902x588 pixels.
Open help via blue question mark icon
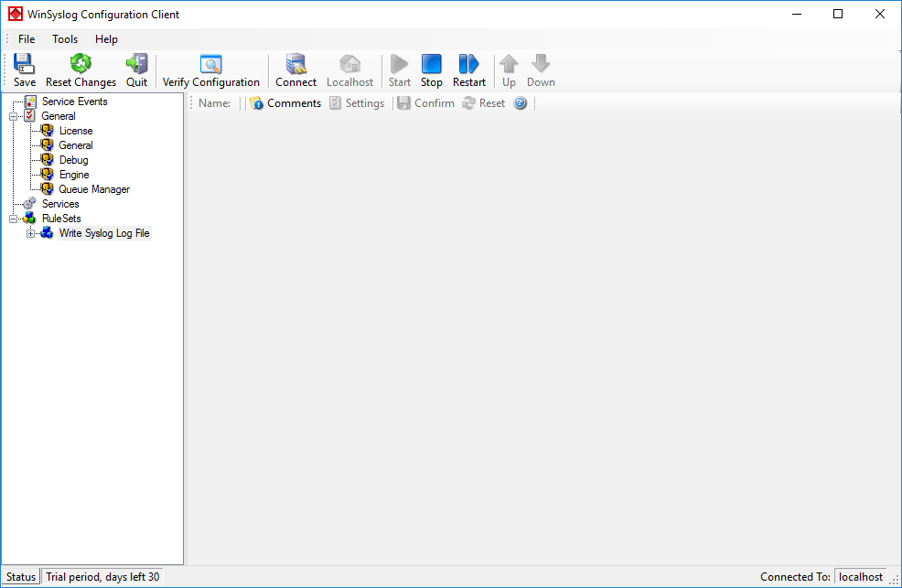[x=520, y=103]
